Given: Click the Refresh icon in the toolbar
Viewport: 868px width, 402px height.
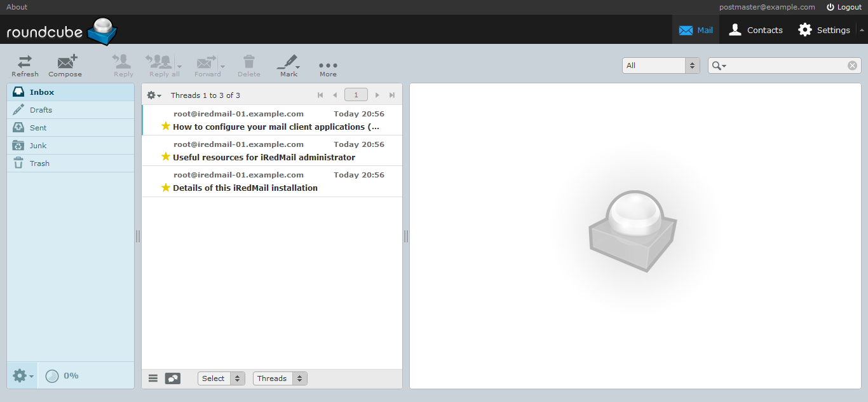Looking at the screenshot, I should click(x=25, y=64).
